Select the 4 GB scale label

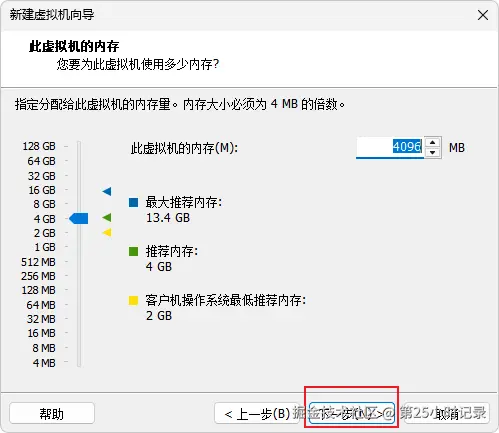click(44, 219)
